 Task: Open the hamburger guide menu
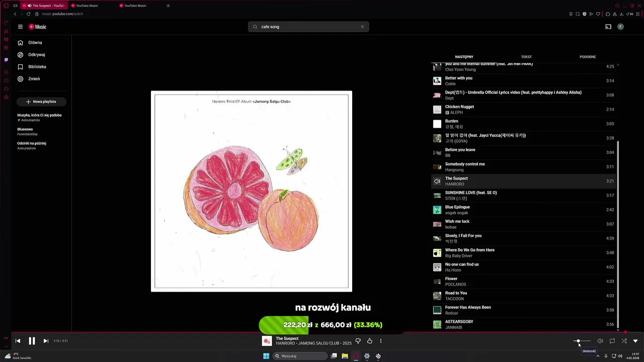(x=20, y=27)
